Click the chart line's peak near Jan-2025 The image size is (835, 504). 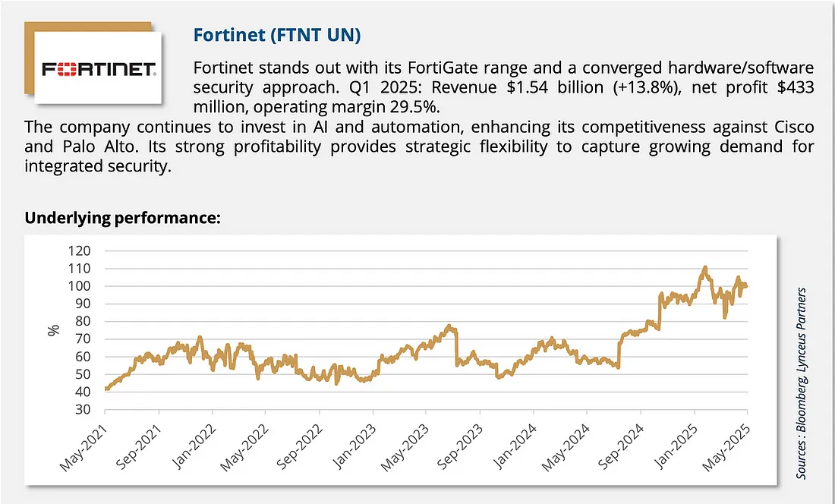point(704,267)
